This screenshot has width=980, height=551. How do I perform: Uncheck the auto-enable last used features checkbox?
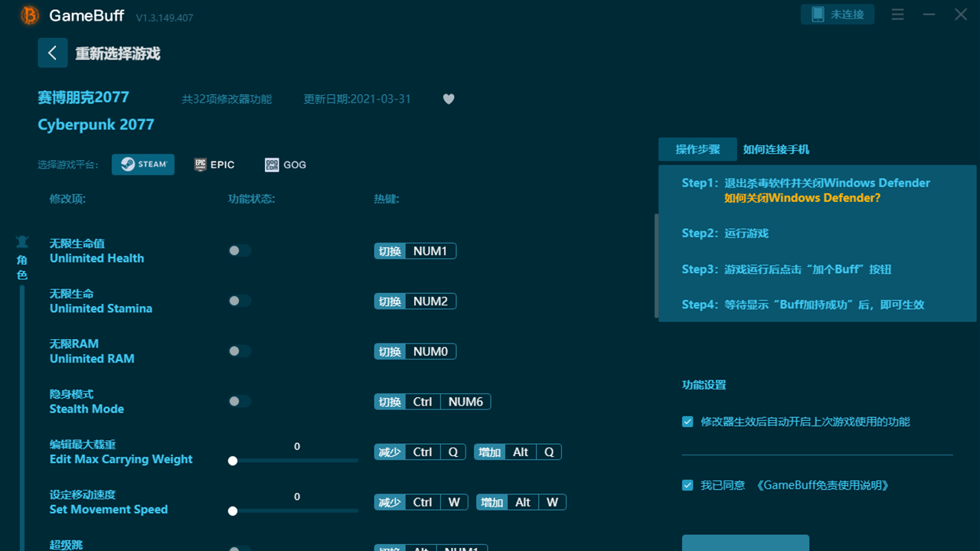tap(688, 422)
